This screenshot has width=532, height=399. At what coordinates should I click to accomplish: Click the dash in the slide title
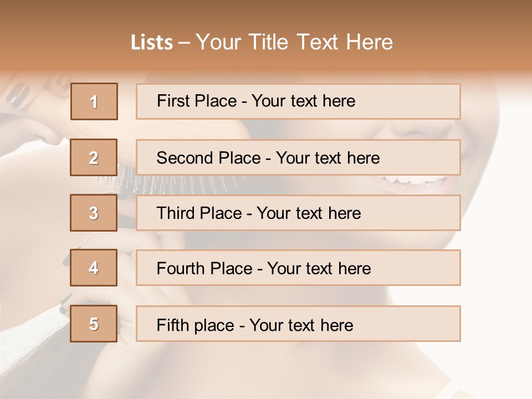pyautogui.click(x=184, y=43)
